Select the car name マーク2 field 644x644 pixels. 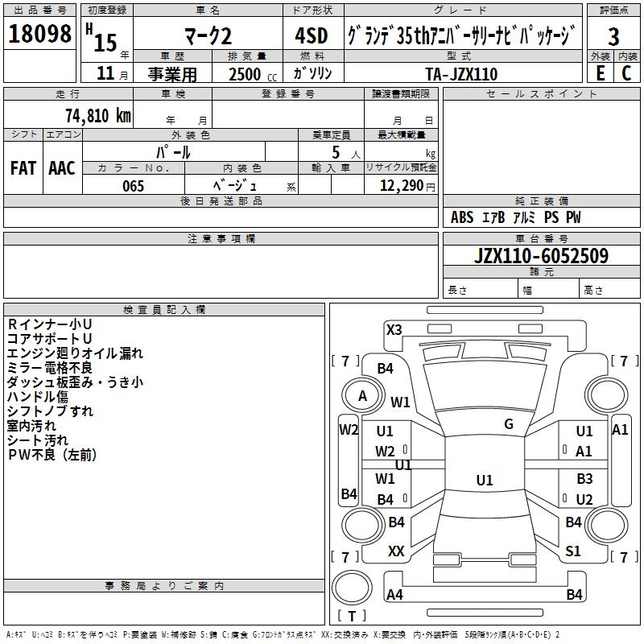click(206, 36)
